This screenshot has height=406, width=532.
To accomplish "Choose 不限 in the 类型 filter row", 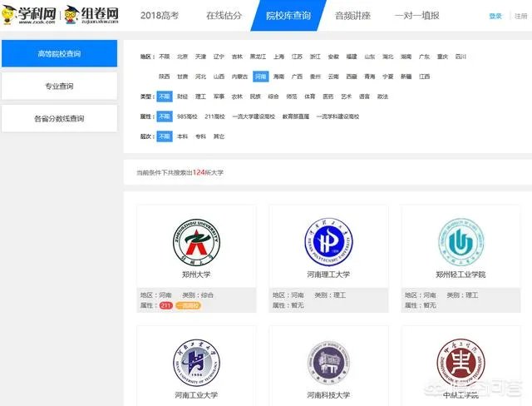I will 165,97.
